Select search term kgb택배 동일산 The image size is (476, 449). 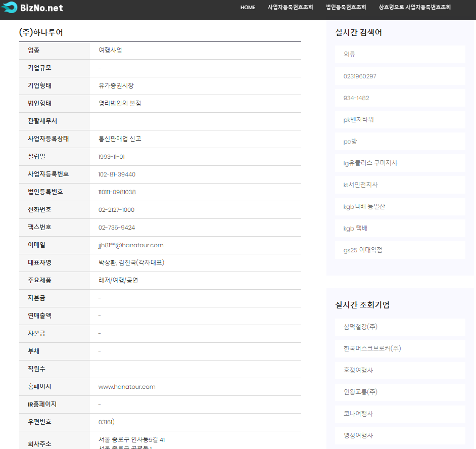pos(400,207)
